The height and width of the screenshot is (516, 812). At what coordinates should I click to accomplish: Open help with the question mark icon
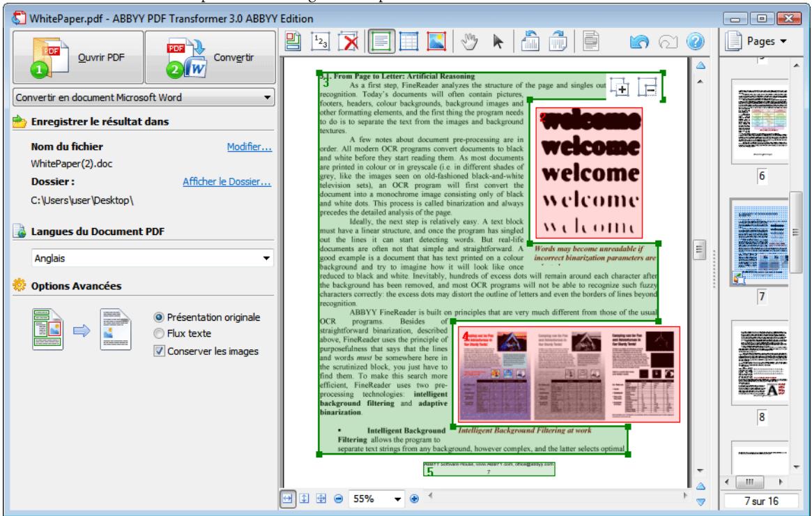click(x=696, y=41)
